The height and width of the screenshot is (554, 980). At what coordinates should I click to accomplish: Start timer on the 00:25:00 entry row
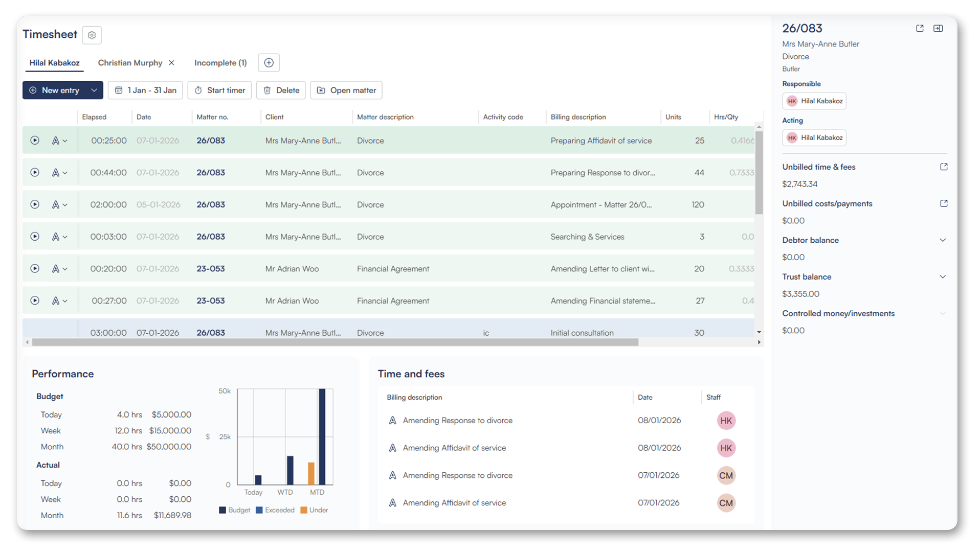[35, 141]
